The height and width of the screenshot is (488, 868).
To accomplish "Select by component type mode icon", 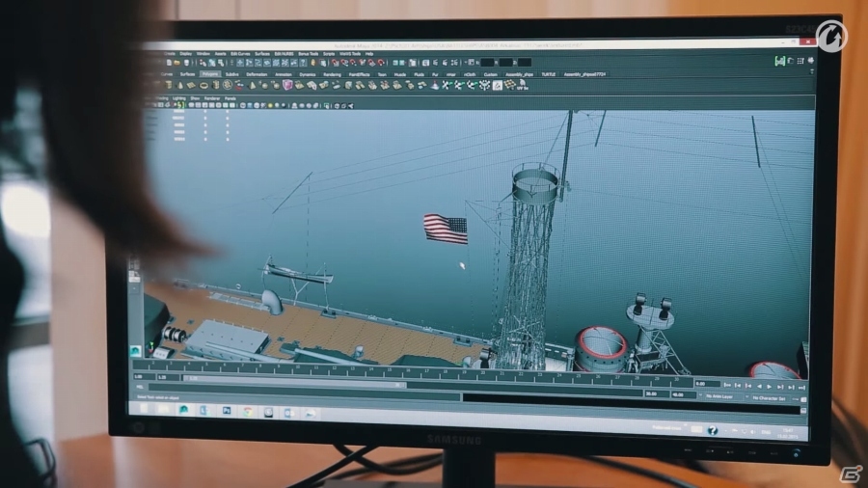I will pos(220,62).
